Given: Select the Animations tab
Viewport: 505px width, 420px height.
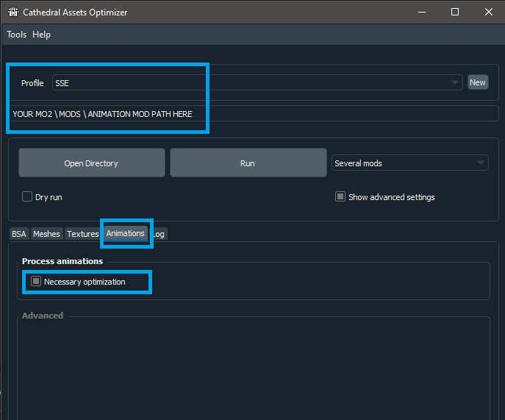Looking at the screenshot, I should (126, 233).
